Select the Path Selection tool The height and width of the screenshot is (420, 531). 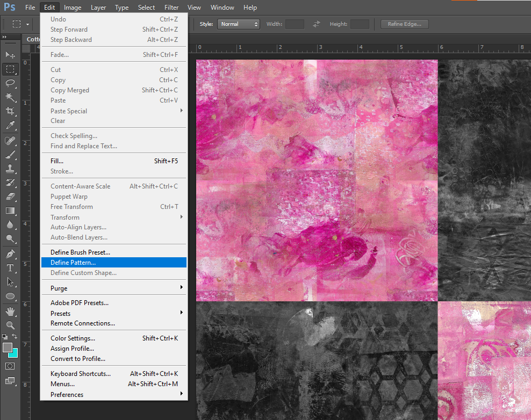point(10,282)
